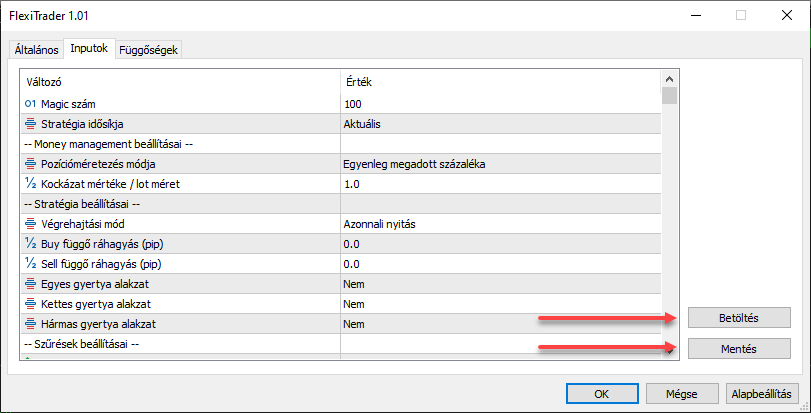Select the Stratégia beállításai section row

coord(340,204)
